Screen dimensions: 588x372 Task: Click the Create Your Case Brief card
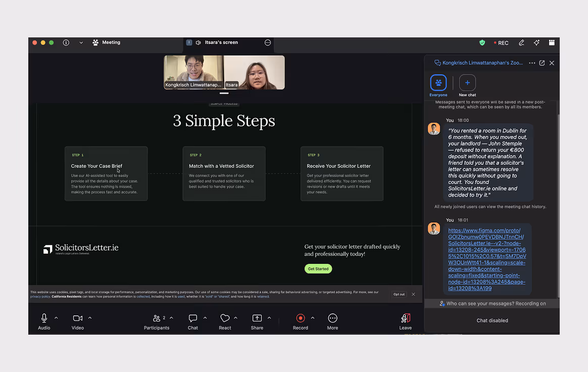(x=106, y=173)
